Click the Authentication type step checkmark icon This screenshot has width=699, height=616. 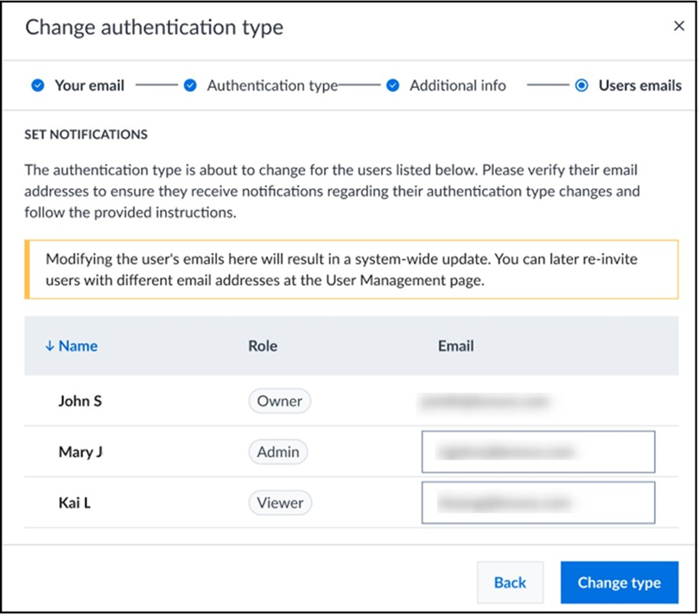[190, 86]
